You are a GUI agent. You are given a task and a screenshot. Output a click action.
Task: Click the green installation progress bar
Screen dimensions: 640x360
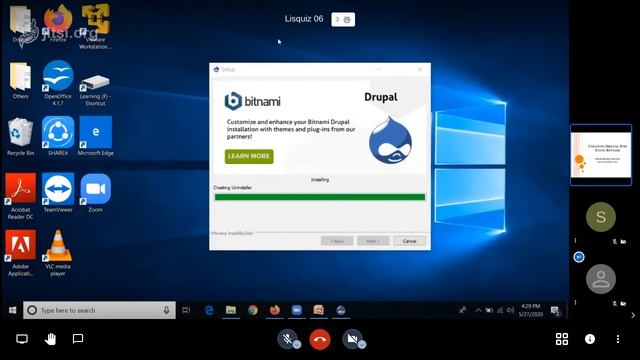(x=320, y=197)
